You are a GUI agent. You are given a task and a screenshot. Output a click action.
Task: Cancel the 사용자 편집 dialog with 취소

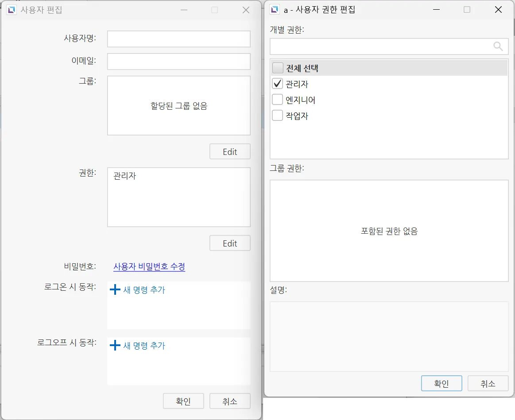pos(230,401)
